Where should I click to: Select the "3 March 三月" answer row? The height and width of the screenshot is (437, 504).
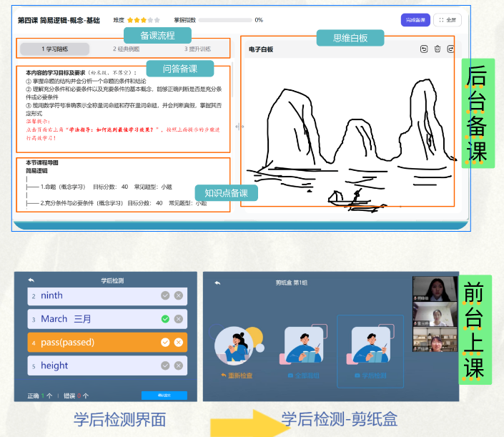click(x=107, y=319)
